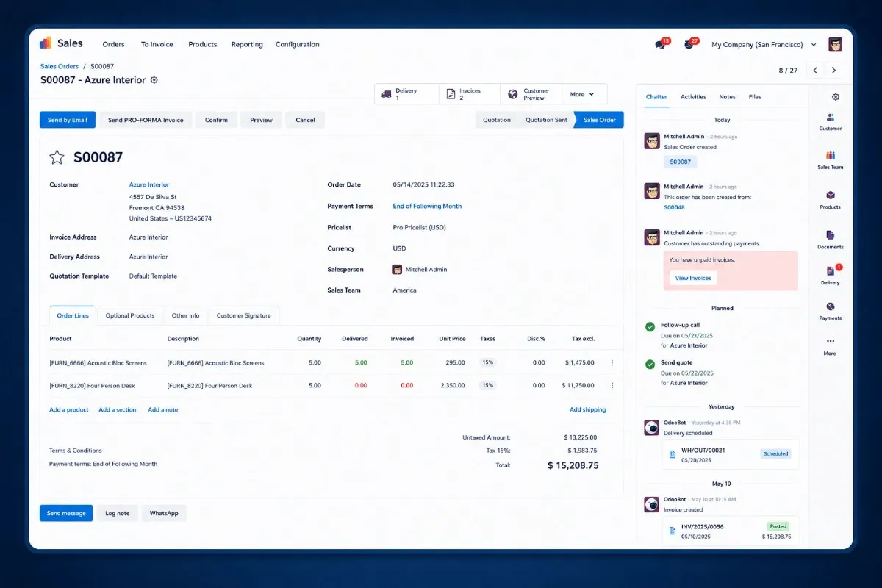Image resolution: width=882 pixels, height=588 pixels.
Task: Set status to Quotation Sent
Action: [x=546, y=120]
